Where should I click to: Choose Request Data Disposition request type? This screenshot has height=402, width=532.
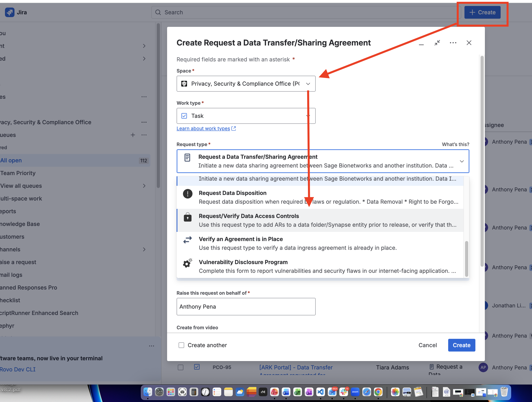pyautogui.click(x=320, y=197)
